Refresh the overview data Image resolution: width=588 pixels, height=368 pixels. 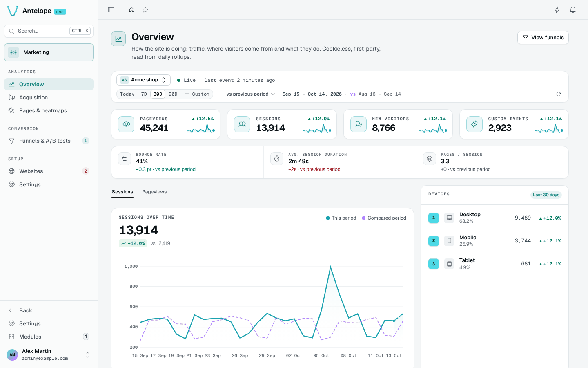point(559,94)
